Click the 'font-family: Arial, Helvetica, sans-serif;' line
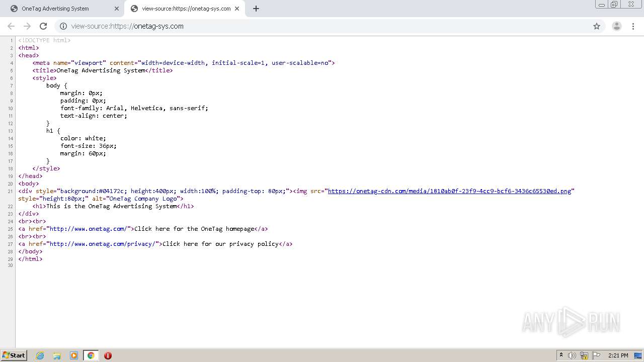644x362 pixels. click(134, 108)
